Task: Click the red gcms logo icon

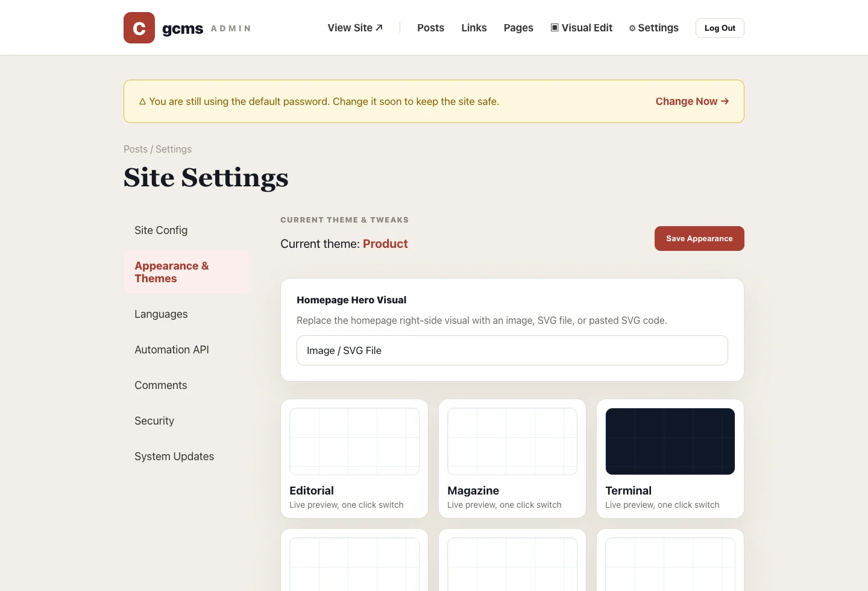Action: click(x=139, y=28)
